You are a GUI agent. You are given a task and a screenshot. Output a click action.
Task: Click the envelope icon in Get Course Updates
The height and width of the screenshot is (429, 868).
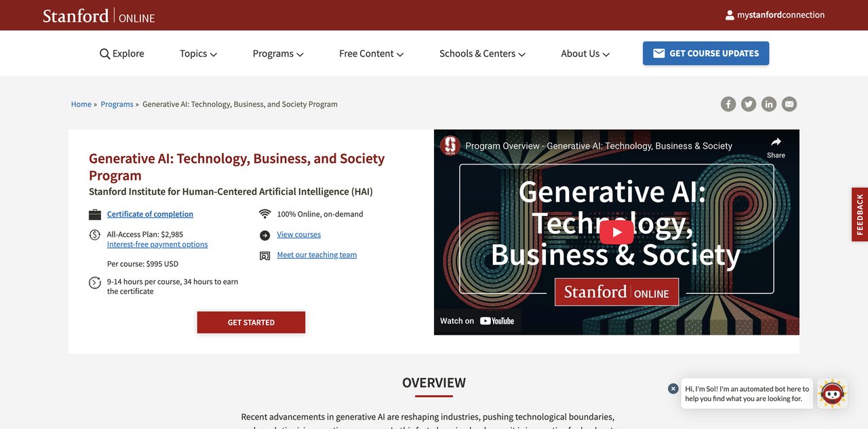(658, 54)
